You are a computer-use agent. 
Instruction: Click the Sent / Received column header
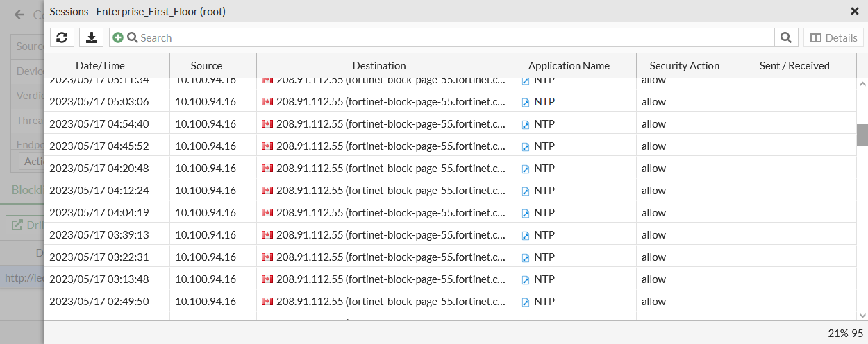coord(794,66)
